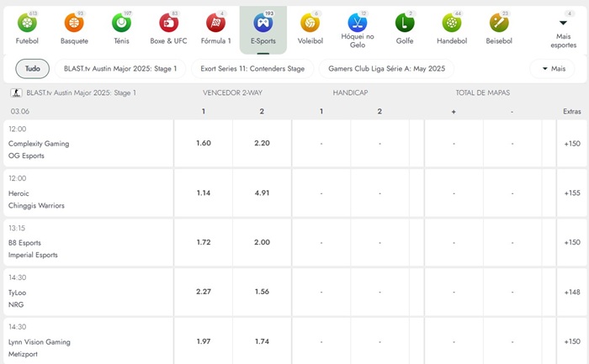Choose the Ténis sport icon
The image size is (589, 364).
pyautogui.click(x=121, y=23)
